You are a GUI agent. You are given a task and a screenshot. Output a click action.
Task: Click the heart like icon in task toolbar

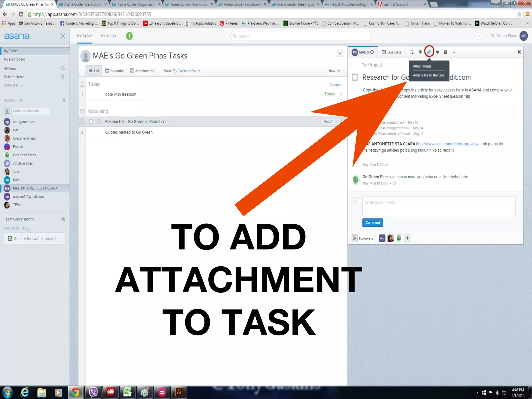[x=437, y=52]
